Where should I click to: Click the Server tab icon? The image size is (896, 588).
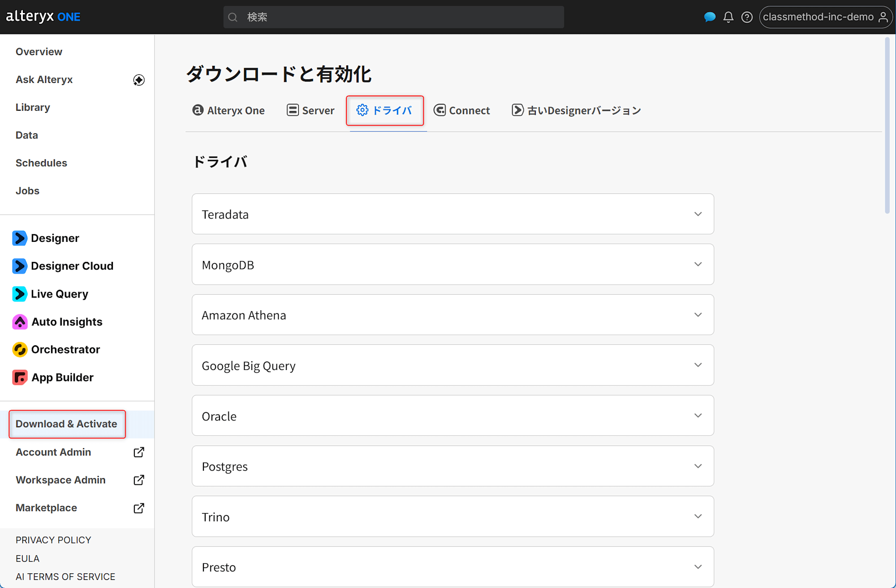coord(293,110)
